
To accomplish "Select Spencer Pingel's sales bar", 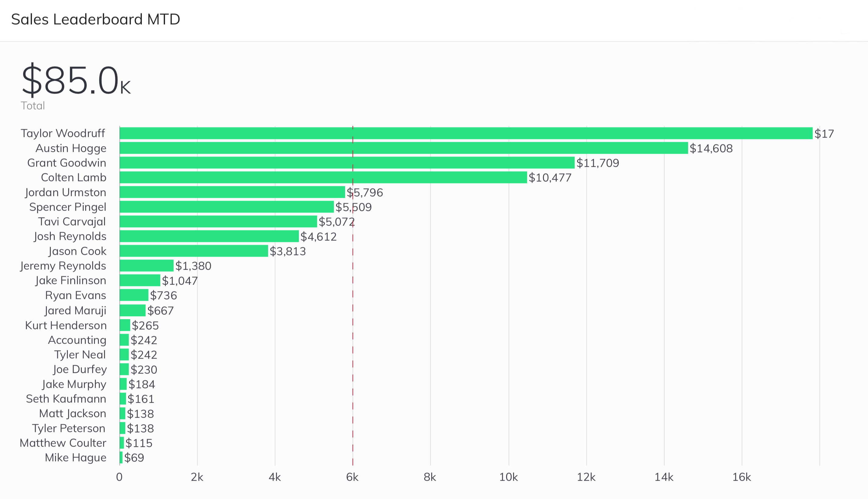I will point(226,207).
